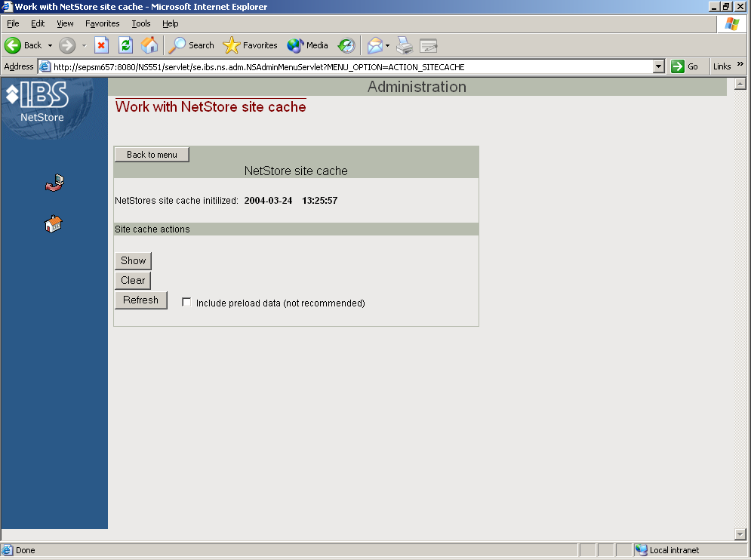Click Show to display site cache
Image resolution: width=751 pixels, height=560 pixels.
(x=133, y=260)
